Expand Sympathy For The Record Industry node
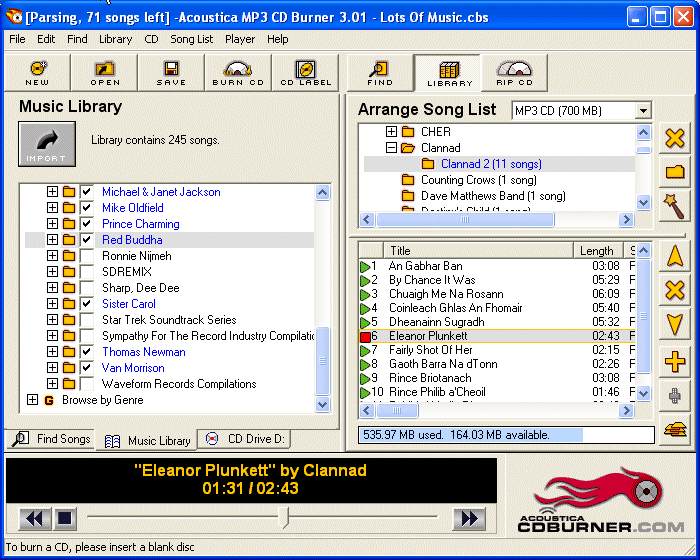700x560 pixels. (52, 336)
